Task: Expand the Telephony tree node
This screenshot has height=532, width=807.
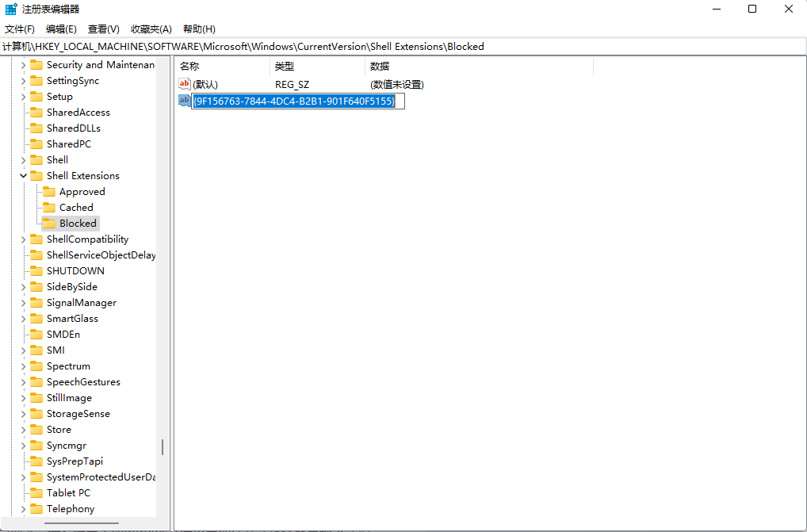Action: click(x=23, y=509)
